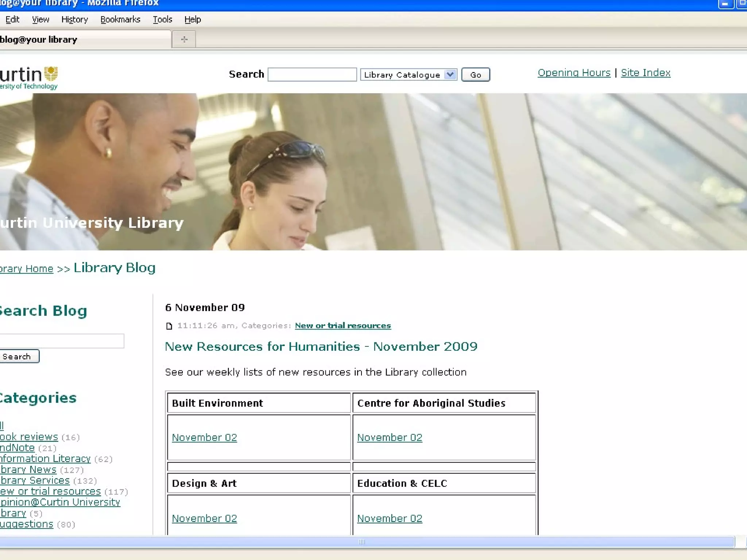This screenshot has height=560, width=747.
Task: Open the History menu
Action: point(74,20)
